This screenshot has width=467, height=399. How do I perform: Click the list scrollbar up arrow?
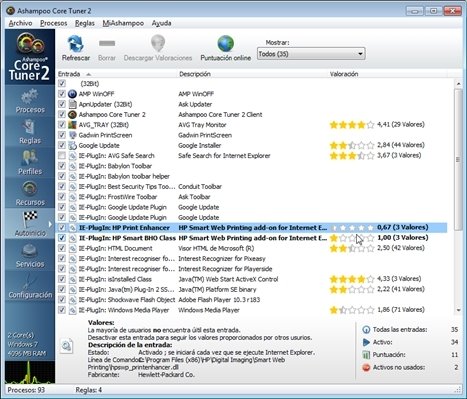click(458, 84)
